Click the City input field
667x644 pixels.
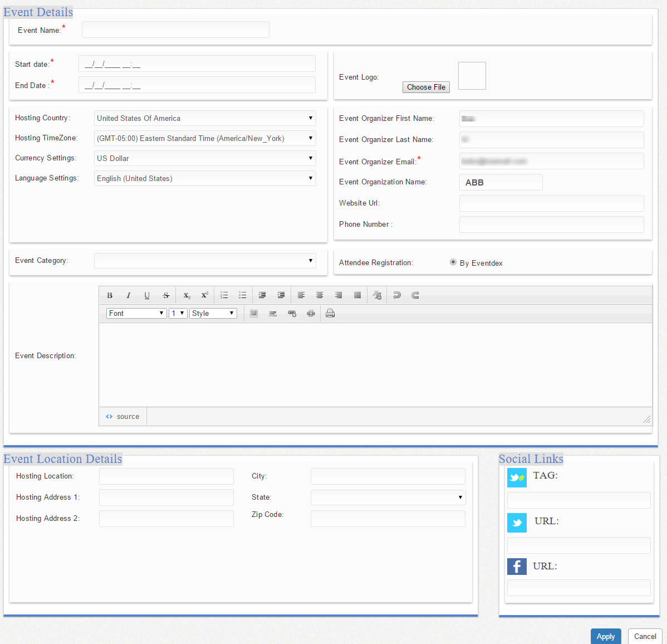pos(388,476)
